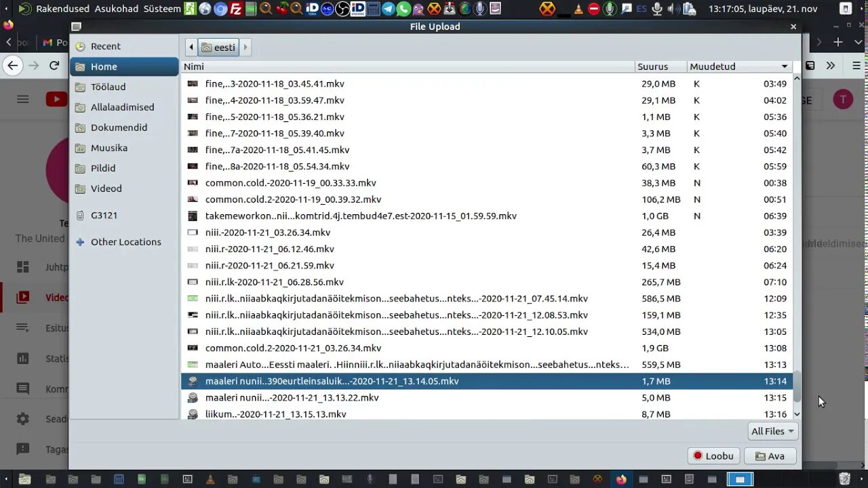868x488 pixels.
Task: Select Home in the places sidebar
Action: click(x=124, y=66)
